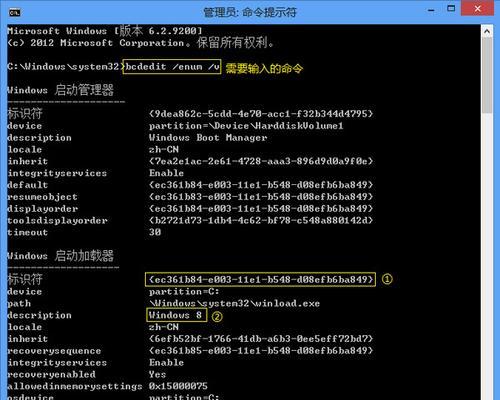Click the '2012 Microsoft Corporation' copyright line
This screenshot has width=500, height=400.
(x=140, y=43)
